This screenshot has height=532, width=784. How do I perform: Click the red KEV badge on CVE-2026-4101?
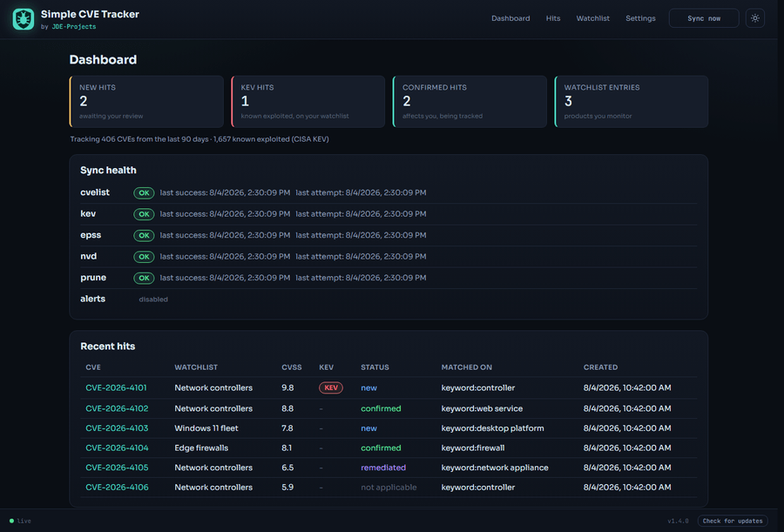330,387
